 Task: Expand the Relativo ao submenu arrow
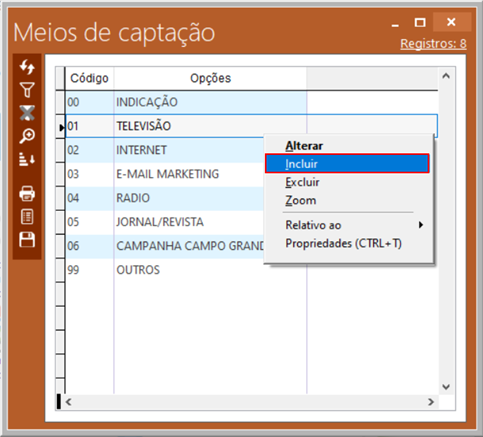[421, 225]
